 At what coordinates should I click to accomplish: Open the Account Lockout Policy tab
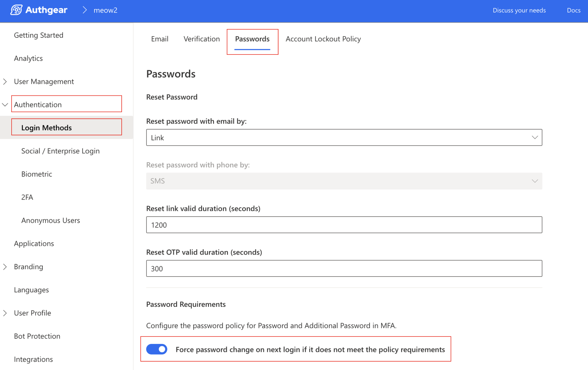tap(323, 39)
